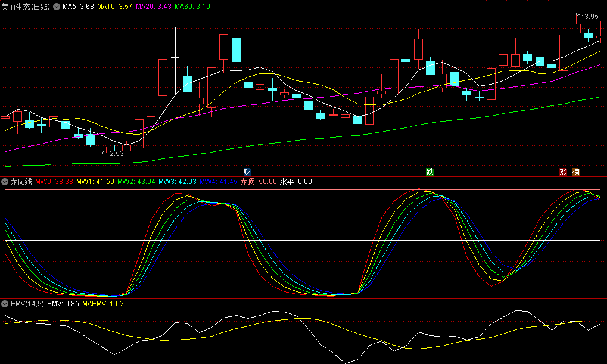Screen dimensions: 607x364
Task: Open the dropdown arrow beside 美丽生态(日线)
Action: tap(57, 7)
